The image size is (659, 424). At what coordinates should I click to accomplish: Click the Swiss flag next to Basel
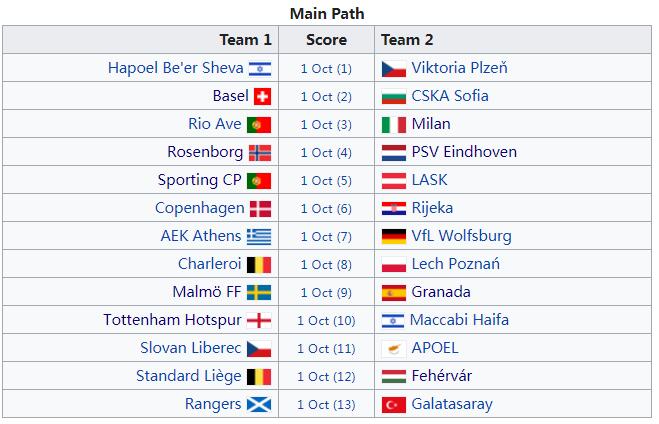[x=262, y=97]
